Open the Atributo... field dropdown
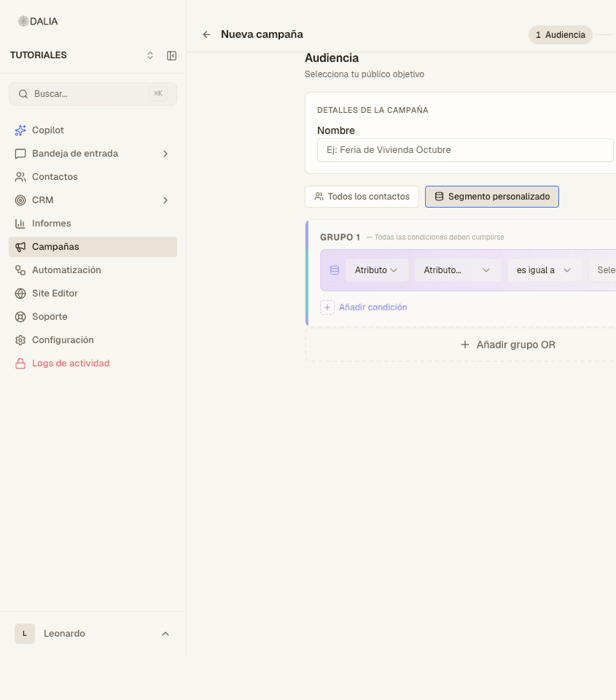Viewport: 616px width, 700px height. (x=457, y=270)
